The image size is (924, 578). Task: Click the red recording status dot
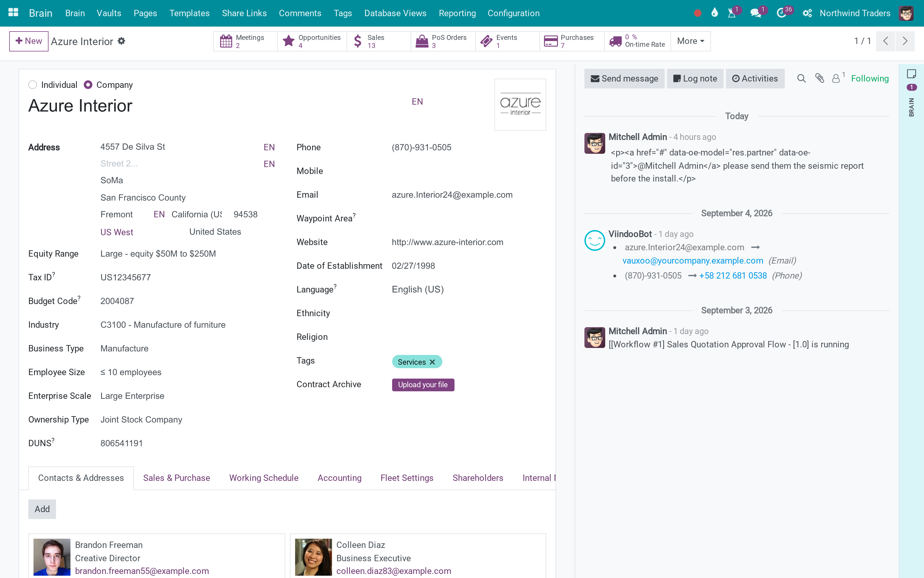tap(697, 13)
